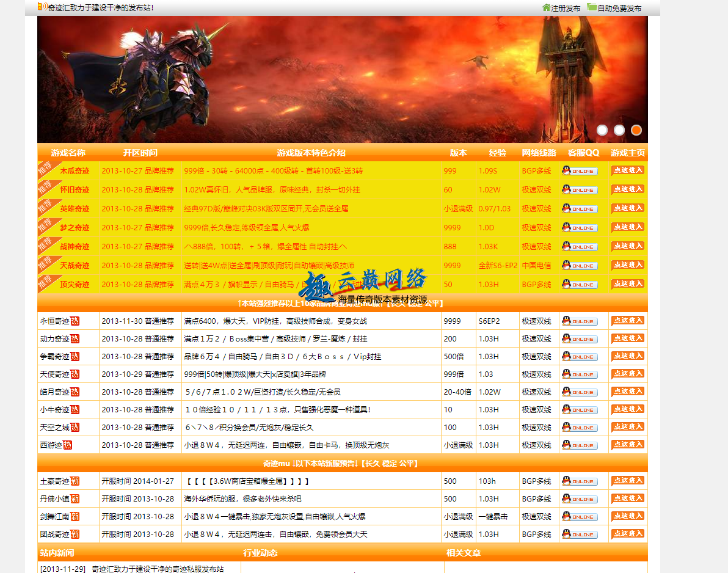Contact QQ support for 顶尖奇迹
728x573 pixels.
point(580,285)
